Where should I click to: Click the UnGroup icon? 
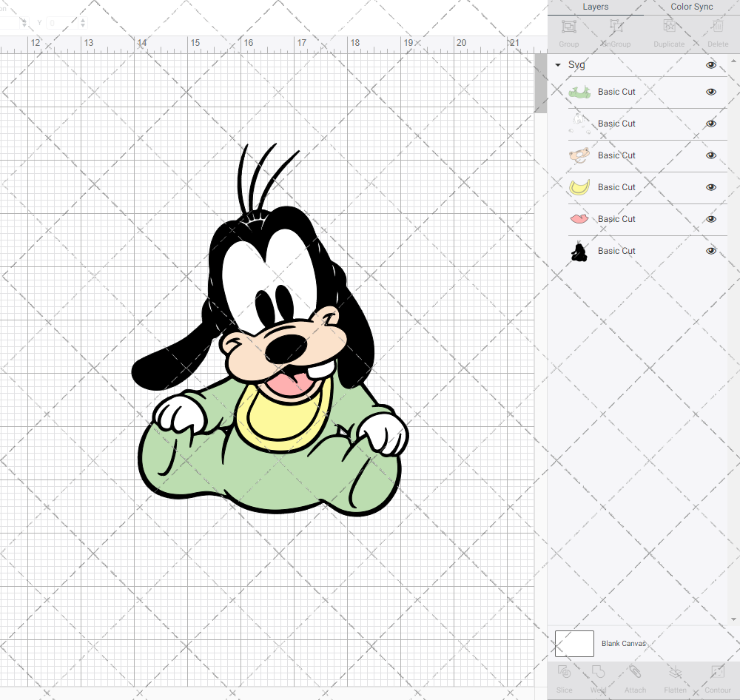tap(616, 26)
